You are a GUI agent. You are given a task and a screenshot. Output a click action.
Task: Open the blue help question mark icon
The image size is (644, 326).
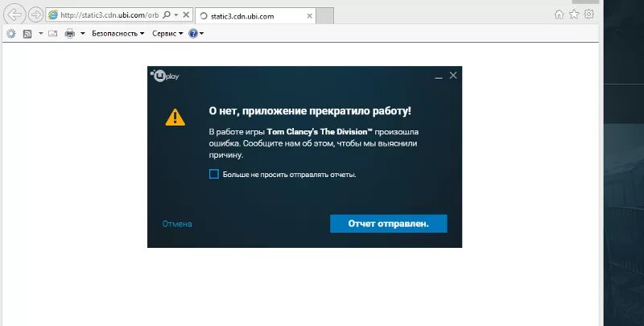(193, 34)
